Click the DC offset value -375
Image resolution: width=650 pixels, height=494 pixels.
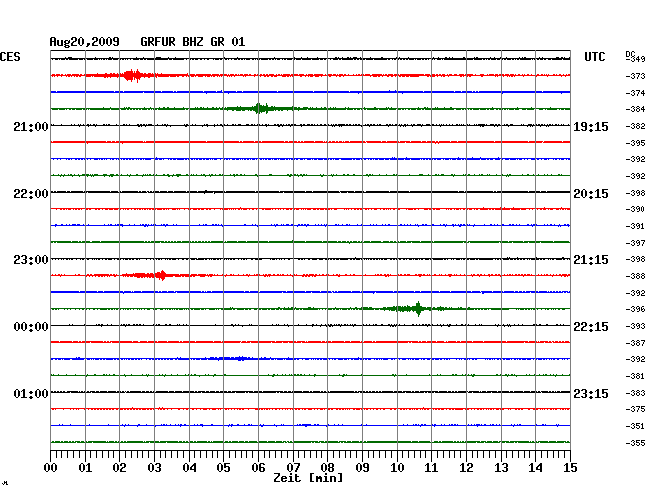[x=635, y=409]
